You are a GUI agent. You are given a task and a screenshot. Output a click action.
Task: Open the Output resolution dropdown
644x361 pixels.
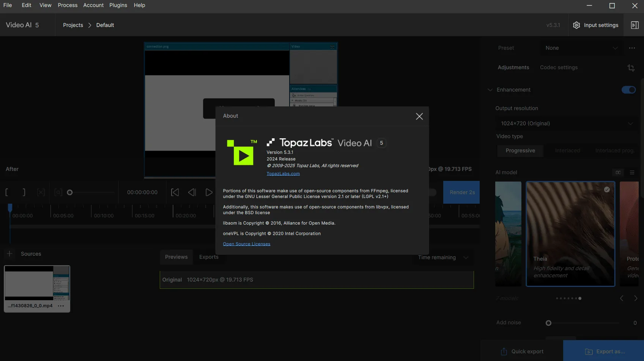click(x=566, y=123)
